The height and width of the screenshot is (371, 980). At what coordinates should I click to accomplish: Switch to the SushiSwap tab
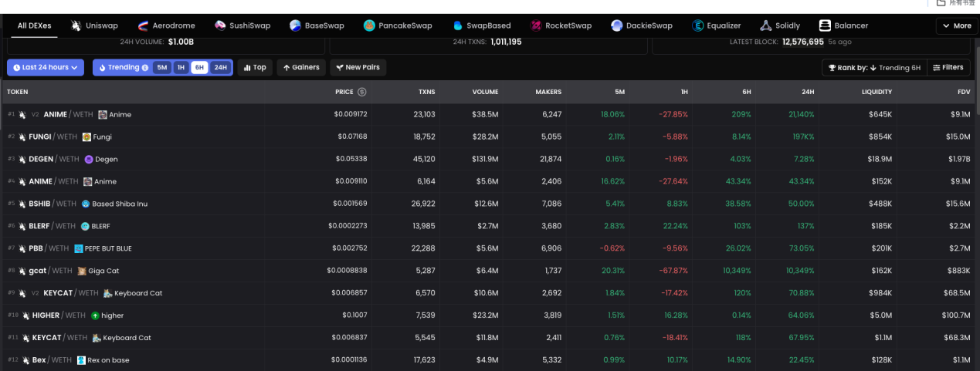pyautogui.click(x=242, y=25)
